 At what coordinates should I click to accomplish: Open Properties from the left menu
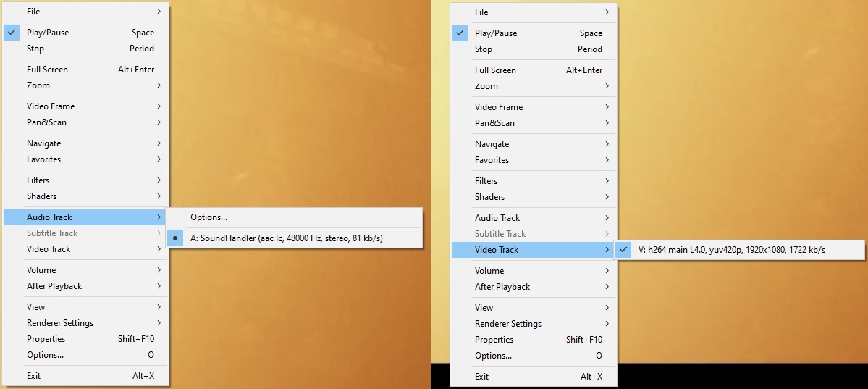point(46,339)
